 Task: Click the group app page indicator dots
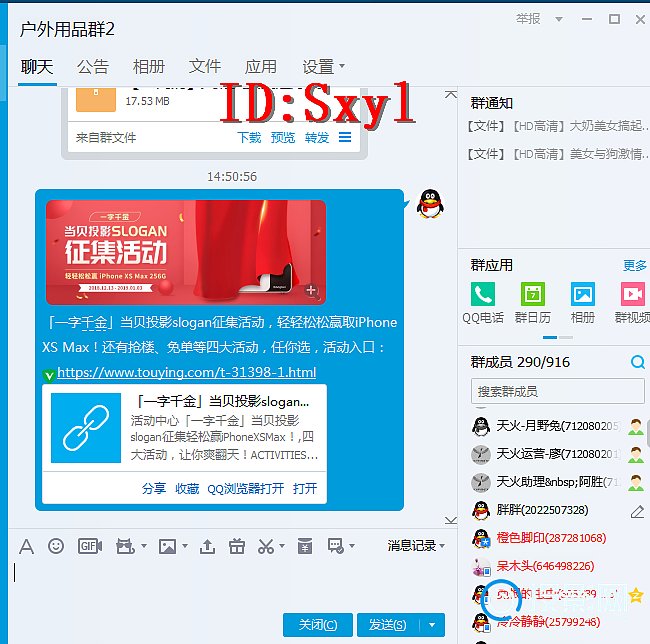click(x=558, y=338)
